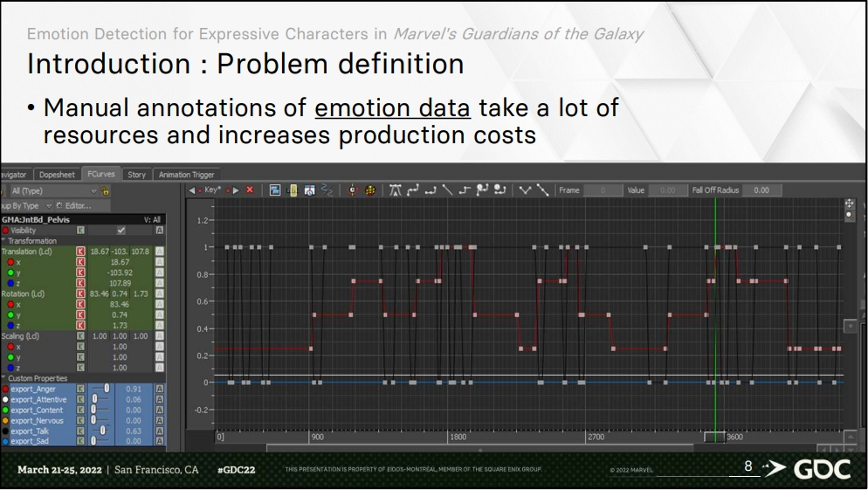
Task: Click the Key* button in the toolbar
Action: (x=212, y=190)
